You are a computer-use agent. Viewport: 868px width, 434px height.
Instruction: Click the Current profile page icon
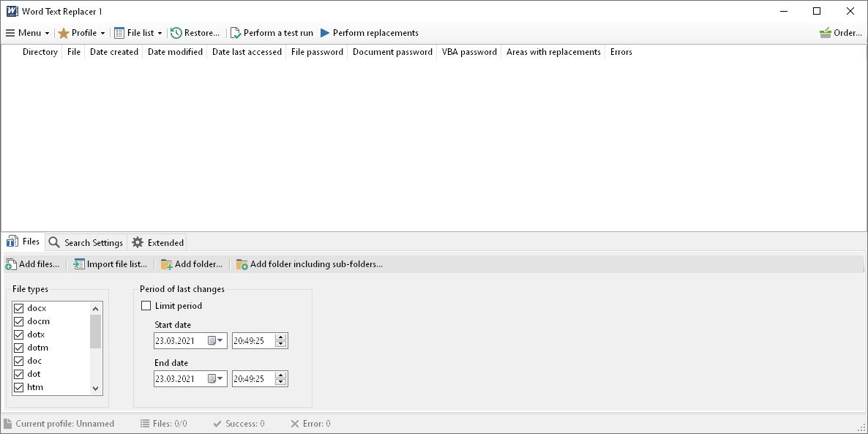pos(8,424)
